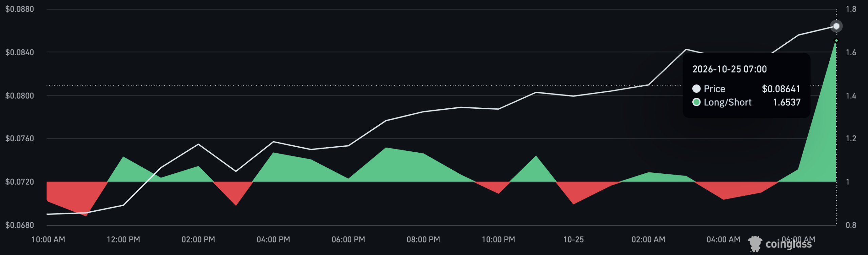Click the "02:00 PM" time axis label
Image resolution: width=868 pixels, height=255 pixels.
[x=198, y=240]
